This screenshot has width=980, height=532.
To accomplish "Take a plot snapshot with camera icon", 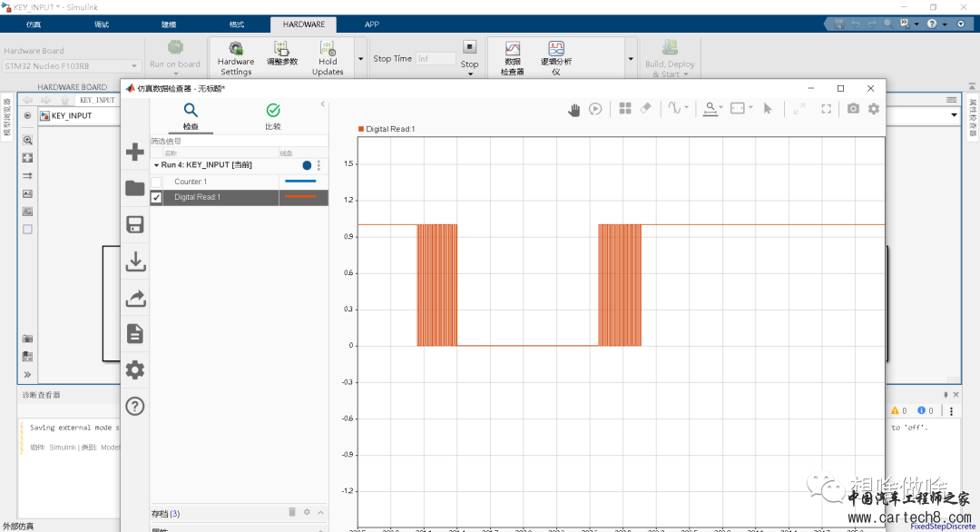I will click(x=853, y=108).
